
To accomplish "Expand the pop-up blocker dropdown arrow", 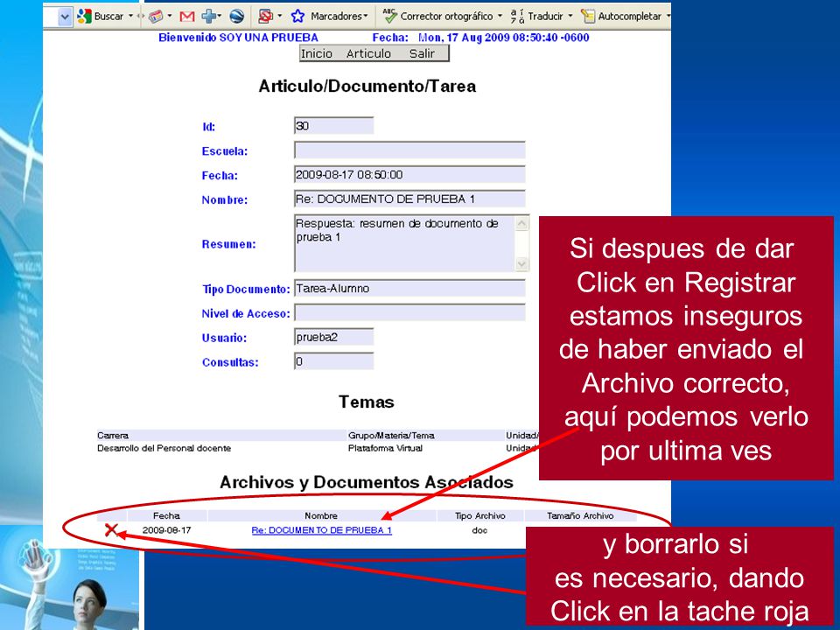I will click(279, 16).
